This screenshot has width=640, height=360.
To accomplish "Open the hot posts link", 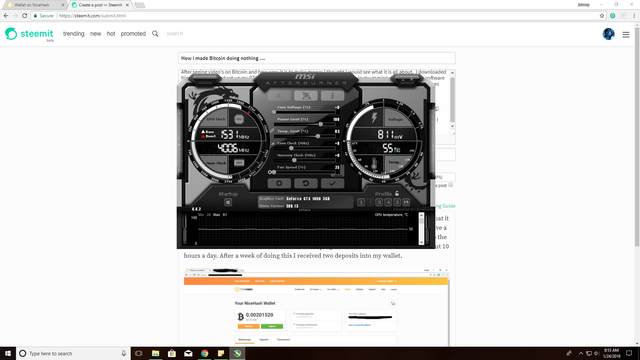I will (x=111, y=33).
